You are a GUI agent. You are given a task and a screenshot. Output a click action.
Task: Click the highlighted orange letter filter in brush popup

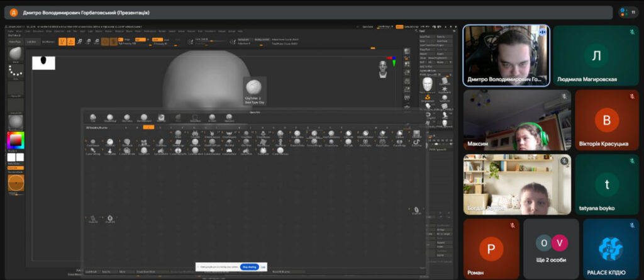coord(148,127)
